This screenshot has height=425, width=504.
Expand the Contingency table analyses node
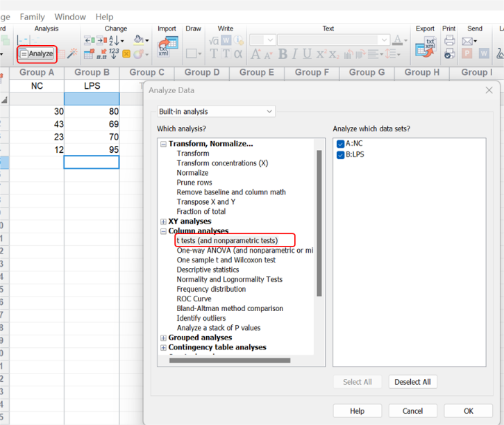click(163, 347)
